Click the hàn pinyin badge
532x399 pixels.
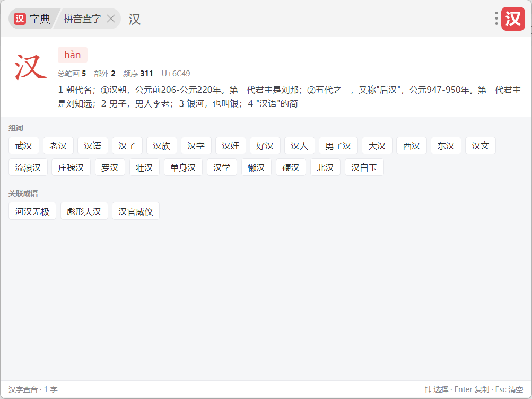click(73, 55)
